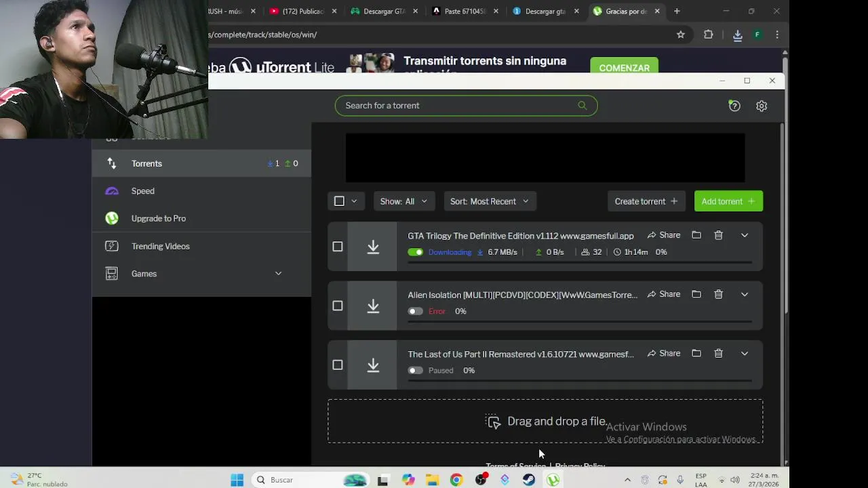Expand GTA Trilogy torrent details
Screen dimensions: 868x488
[745, 235]
